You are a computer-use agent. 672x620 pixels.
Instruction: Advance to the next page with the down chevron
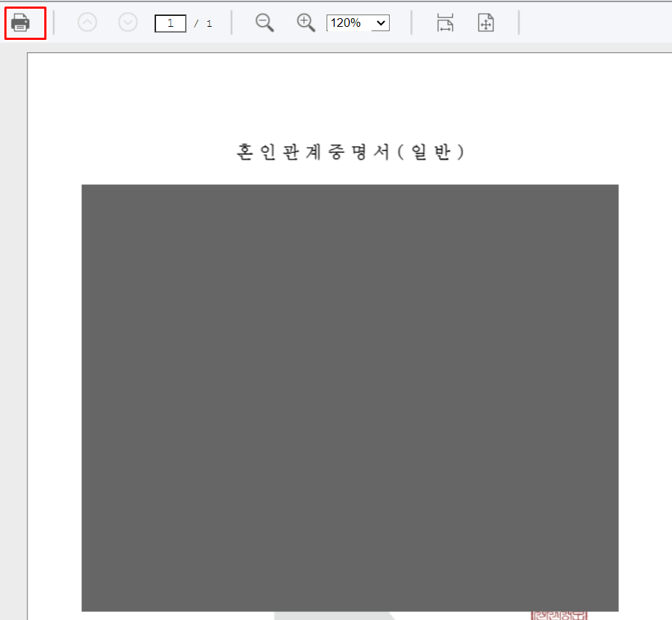coord(128,22)
